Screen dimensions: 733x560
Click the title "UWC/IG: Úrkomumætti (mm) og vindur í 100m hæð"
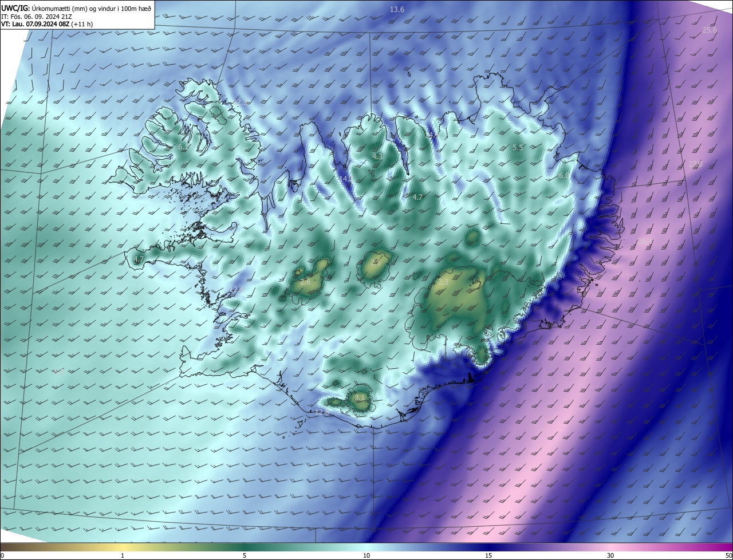(76, 9)
